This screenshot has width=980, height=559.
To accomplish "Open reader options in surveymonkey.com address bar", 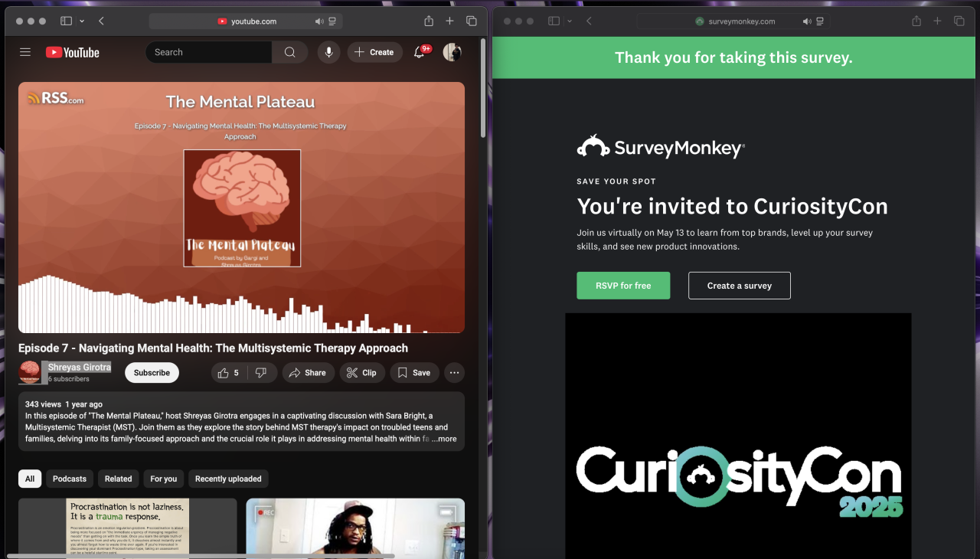I will pyautogui.click(x=822, y=21).
